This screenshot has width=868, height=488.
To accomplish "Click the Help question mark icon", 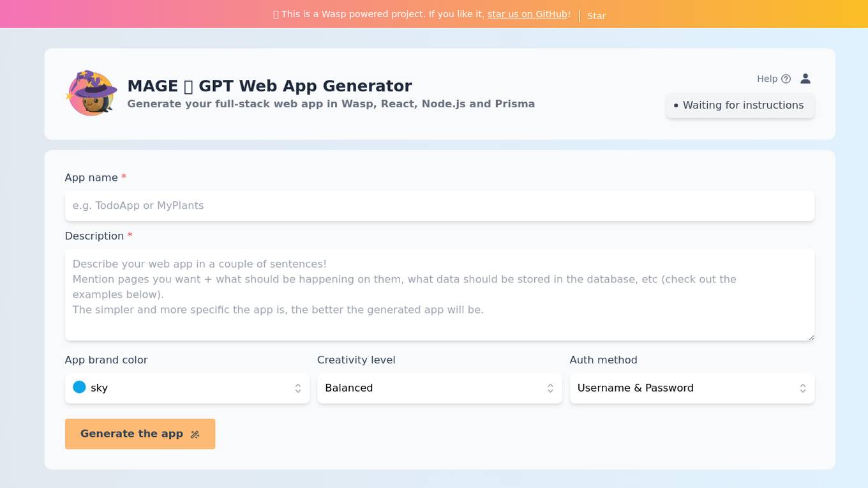I will click(786, 79).
